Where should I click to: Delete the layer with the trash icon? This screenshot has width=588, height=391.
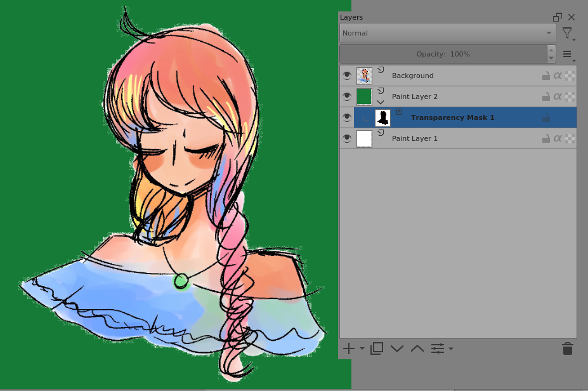(567, 348)
